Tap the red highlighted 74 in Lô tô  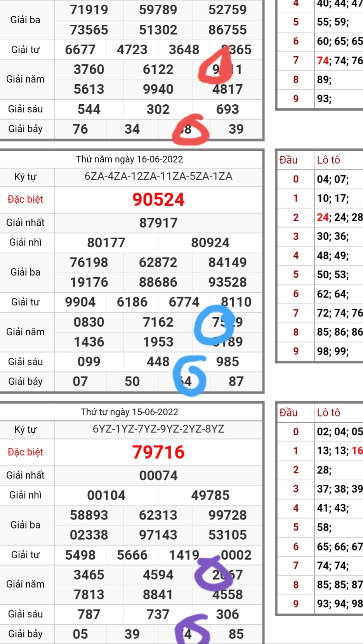point(323,60)
